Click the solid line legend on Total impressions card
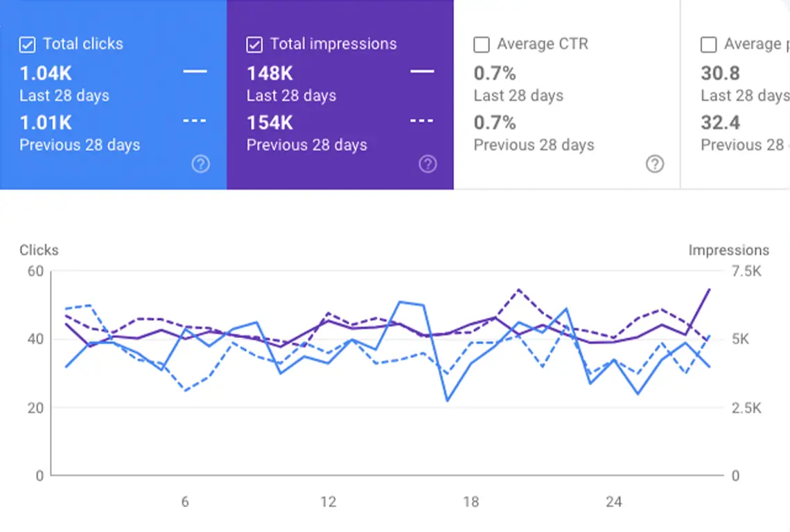The height and width of the screenshot is (532, 790). [x=422, y=72]
